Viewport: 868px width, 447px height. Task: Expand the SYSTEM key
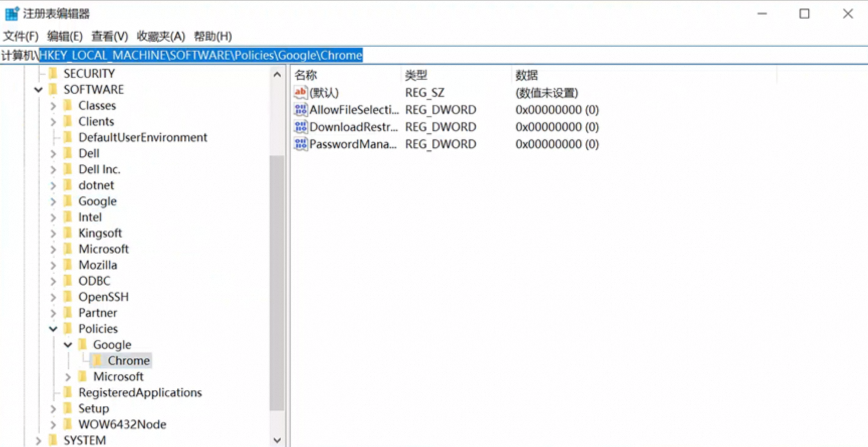coord(38,441)
